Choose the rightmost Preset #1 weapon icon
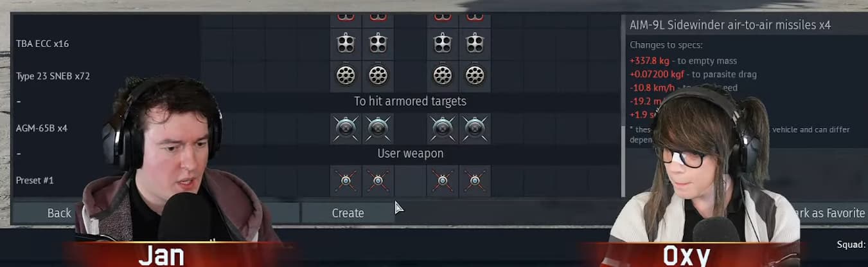The image size is (868, 267). (475, 181)
